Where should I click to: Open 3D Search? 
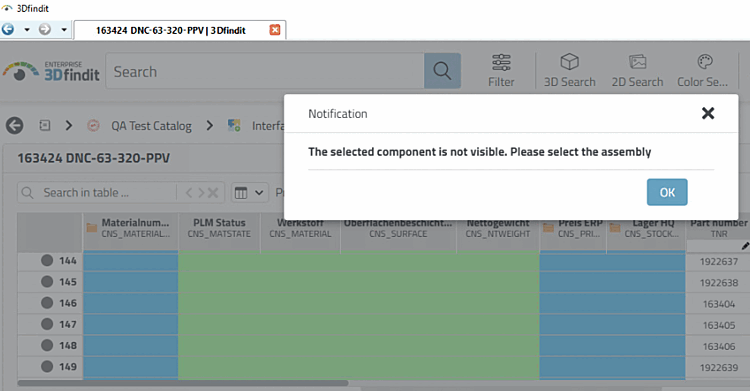pyautogui.click(x=569, y=71)
